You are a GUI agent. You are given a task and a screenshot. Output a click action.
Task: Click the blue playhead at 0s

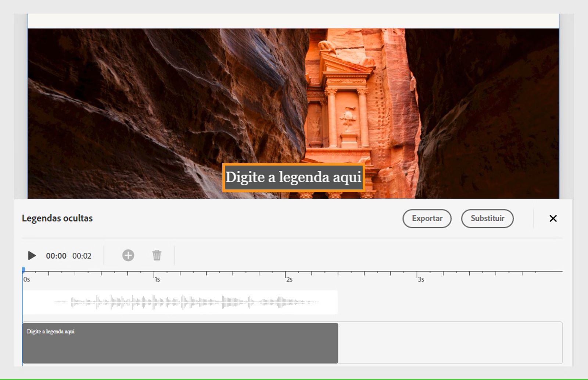coord(24,270)
